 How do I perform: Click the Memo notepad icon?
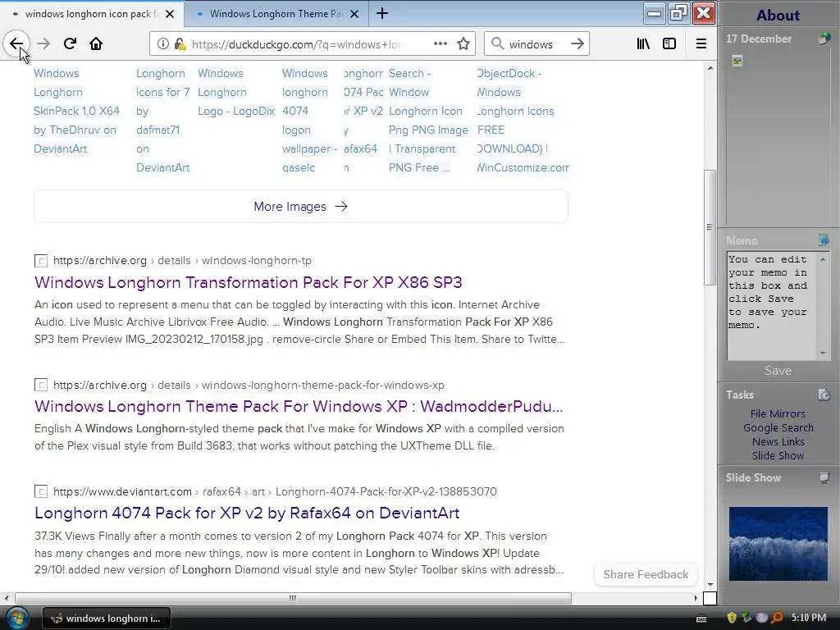click(824, 240)
